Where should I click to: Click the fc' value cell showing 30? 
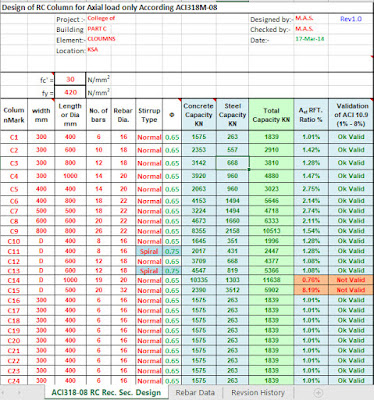coord(70,79)
